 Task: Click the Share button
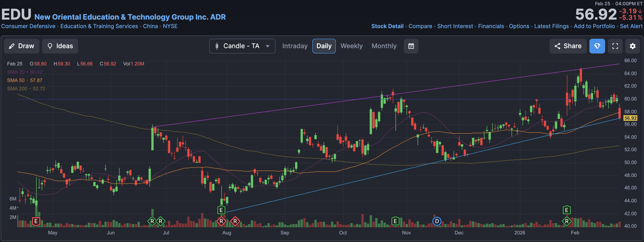[x=568, y=46]
